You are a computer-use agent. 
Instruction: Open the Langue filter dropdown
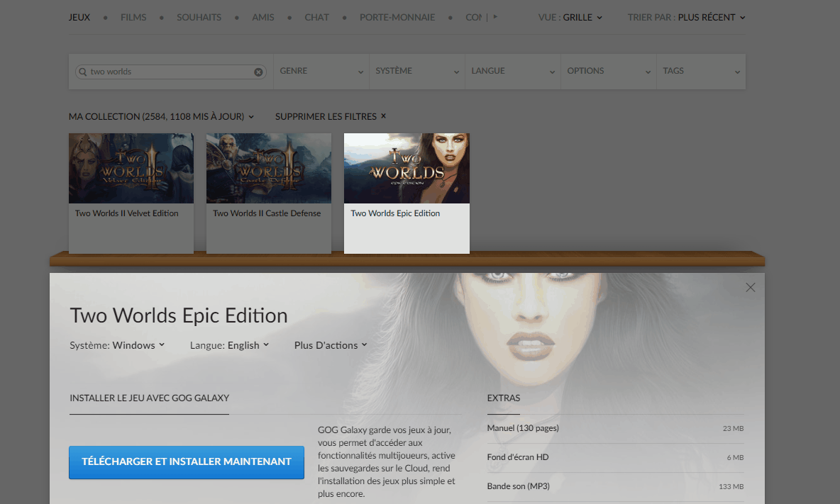tap(513, 71)
